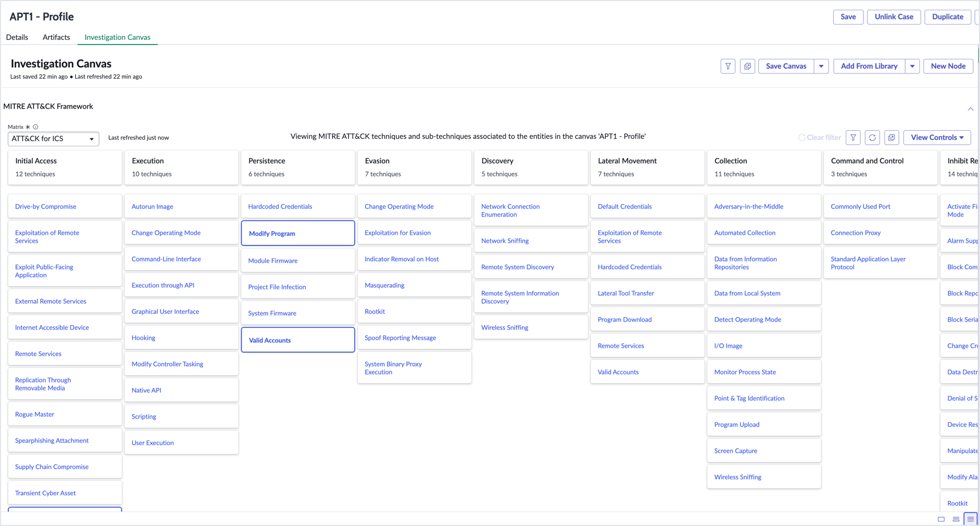Open the Program Download technique

(647, 319)
